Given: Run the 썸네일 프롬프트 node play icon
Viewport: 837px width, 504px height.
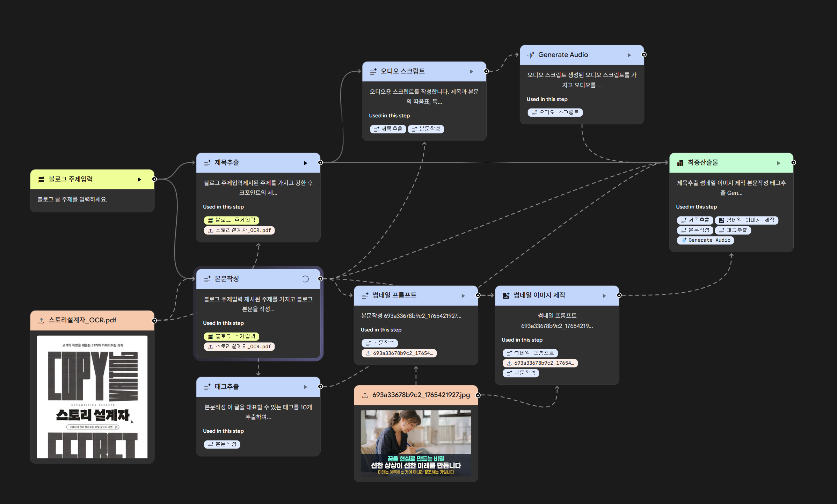Looking at the screenshot, I should pyautogui.click(x=463, y=296).
